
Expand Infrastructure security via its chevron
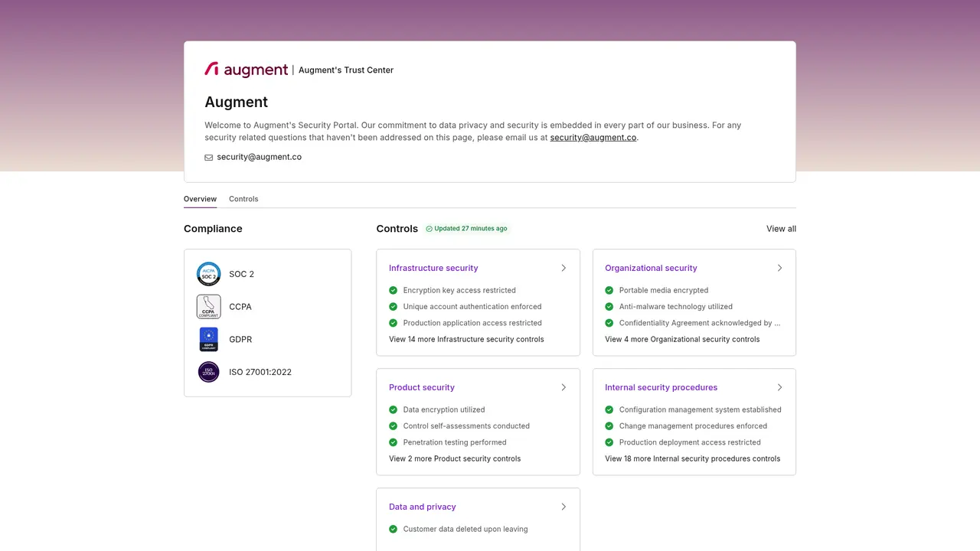(563, 268)
